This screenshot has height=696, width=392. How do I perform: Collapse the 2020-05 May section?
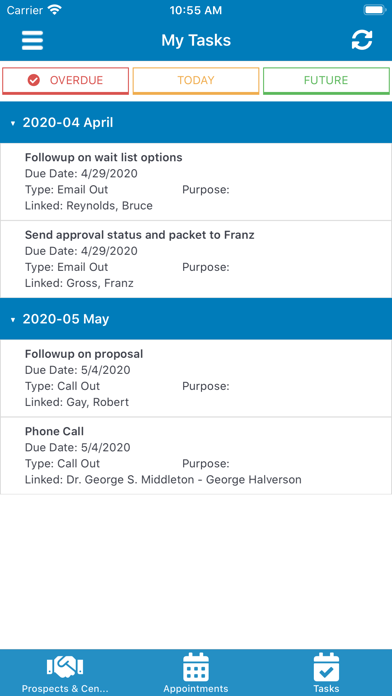click(x=196, y=319)
